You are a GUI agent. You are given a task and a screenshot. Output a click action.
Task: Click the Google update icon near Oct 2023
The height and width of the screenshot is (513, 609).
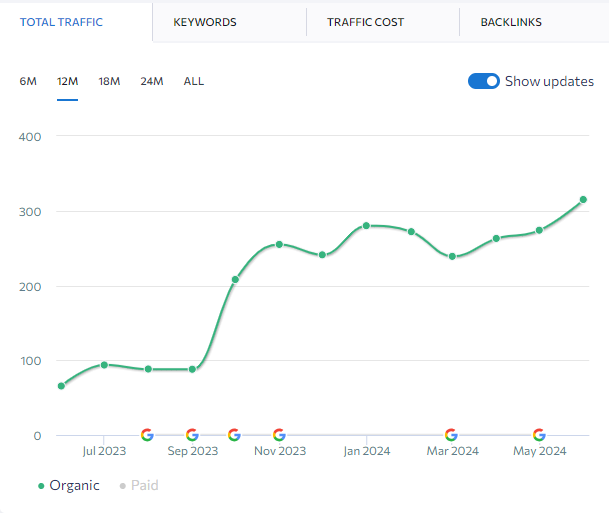click(x=234, y=435)
